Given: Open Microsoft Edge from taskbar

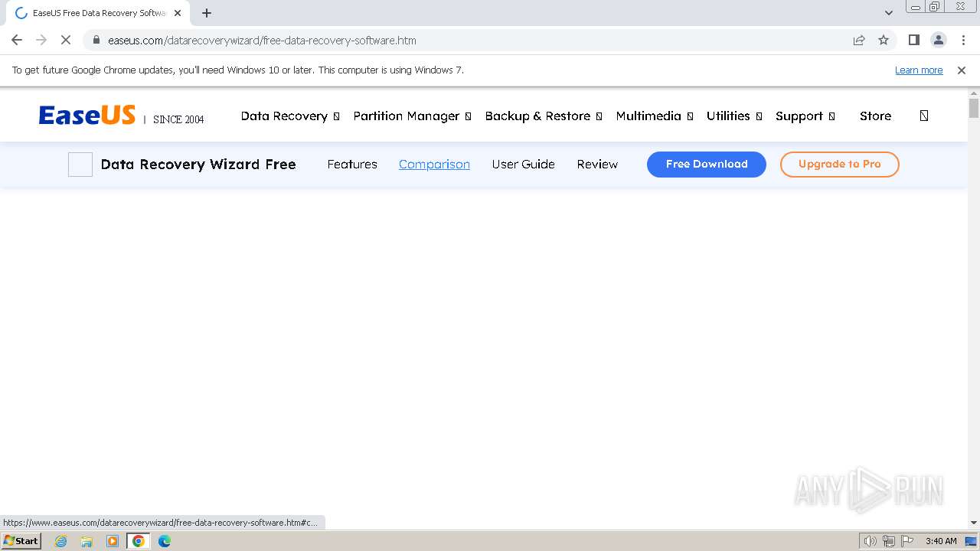Looking at the screenshot, I should coord(165,541).
